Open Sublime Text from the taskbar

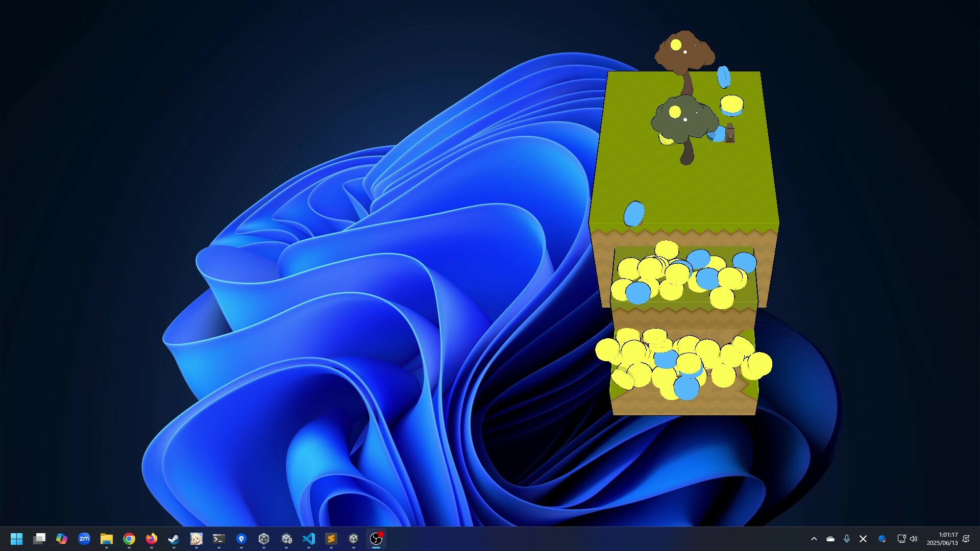point(331,538)
